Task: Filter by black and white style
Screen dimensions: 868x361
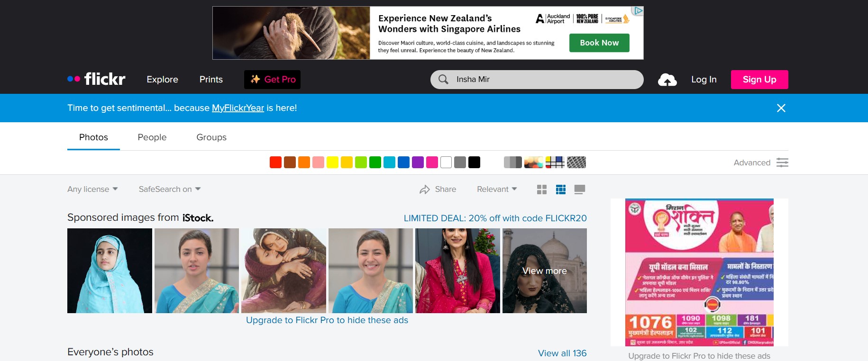Action: pyautogui.click(x=513, y=162)
